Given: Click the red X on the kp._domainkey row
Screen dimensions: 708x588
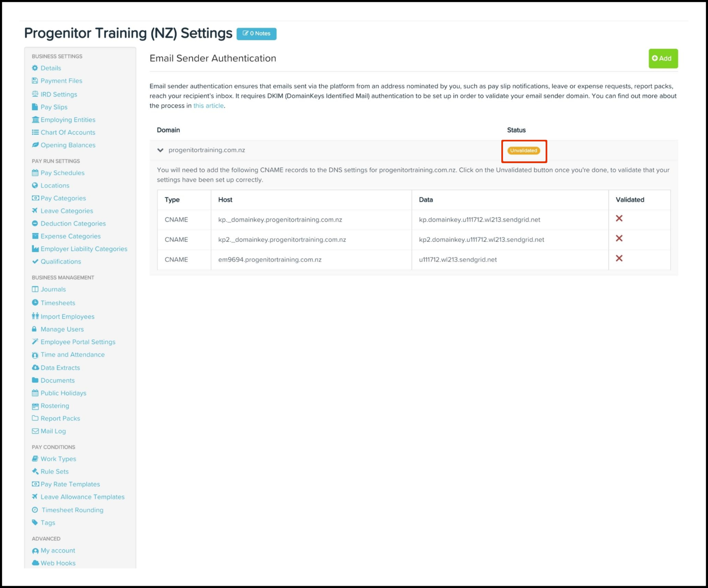Looking at the screenshot, I should pyautogui.click(x=619, y=218).
